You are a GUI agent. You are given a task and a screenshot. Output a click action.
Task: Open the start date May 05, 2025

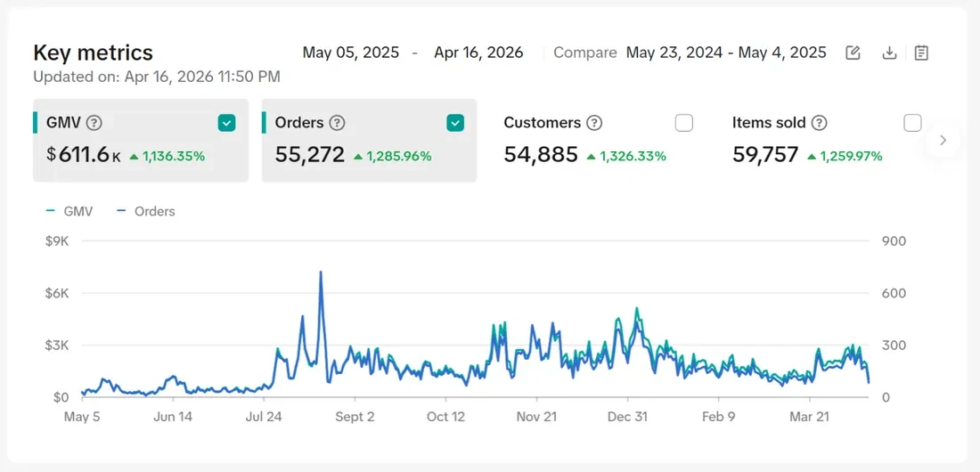(x=351, y=53)
